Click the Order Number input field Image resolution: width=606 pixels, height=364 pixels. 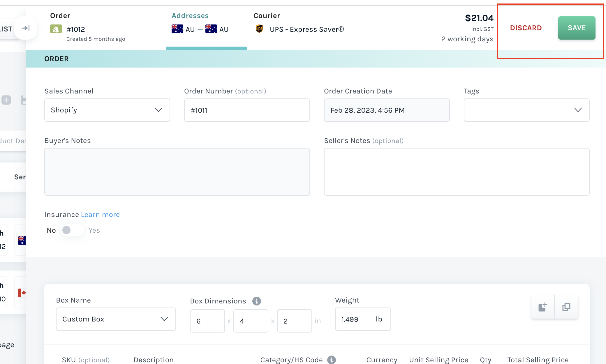click(246, 110)
